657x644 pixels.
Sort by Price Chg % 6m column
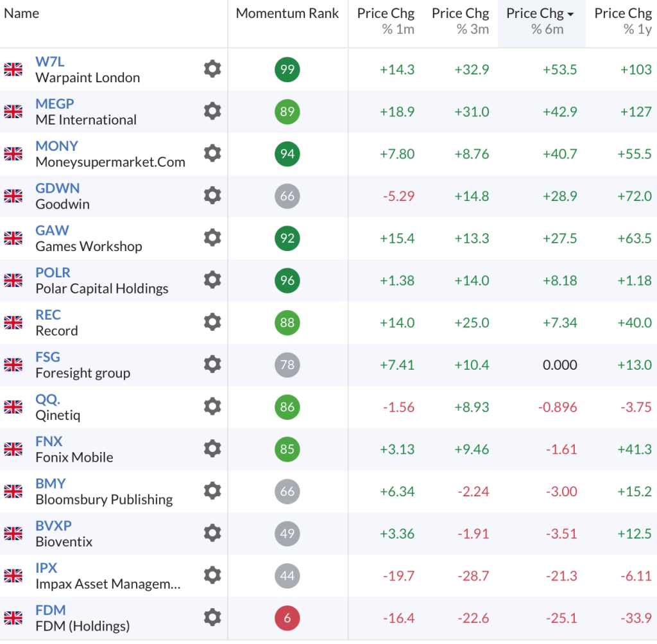[540, 21]
